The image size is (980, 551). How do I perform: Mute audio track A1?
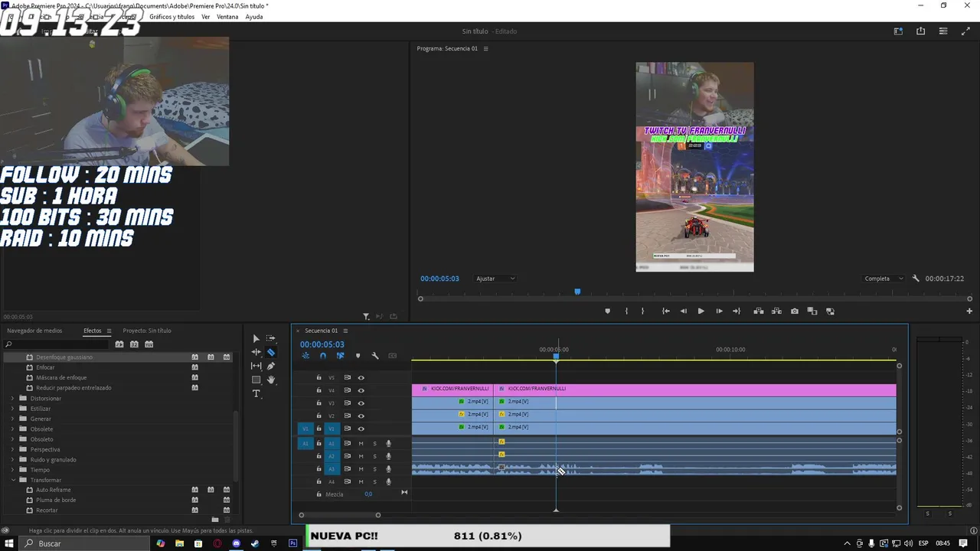pos(361,444)
